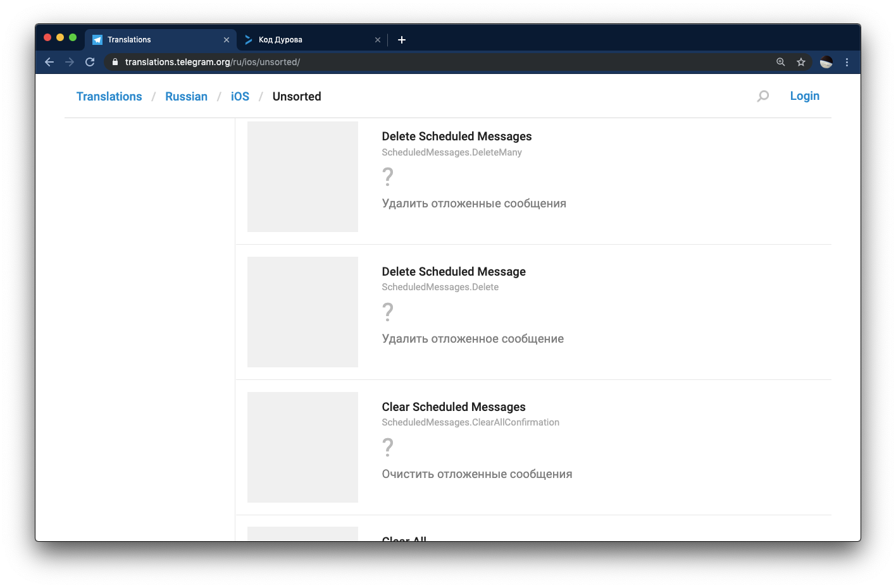
Task: Click the address bar URL field
Action: click(x=443, y=62)
